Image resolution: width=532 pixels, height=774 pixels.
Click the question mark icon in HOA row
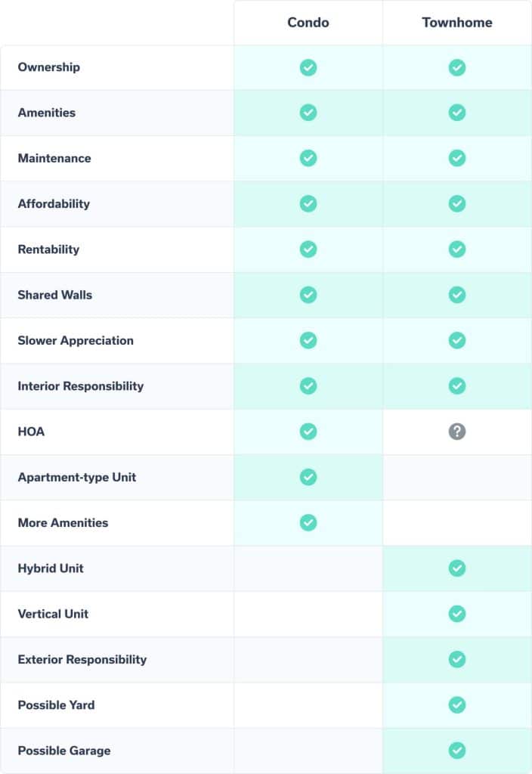457,432
